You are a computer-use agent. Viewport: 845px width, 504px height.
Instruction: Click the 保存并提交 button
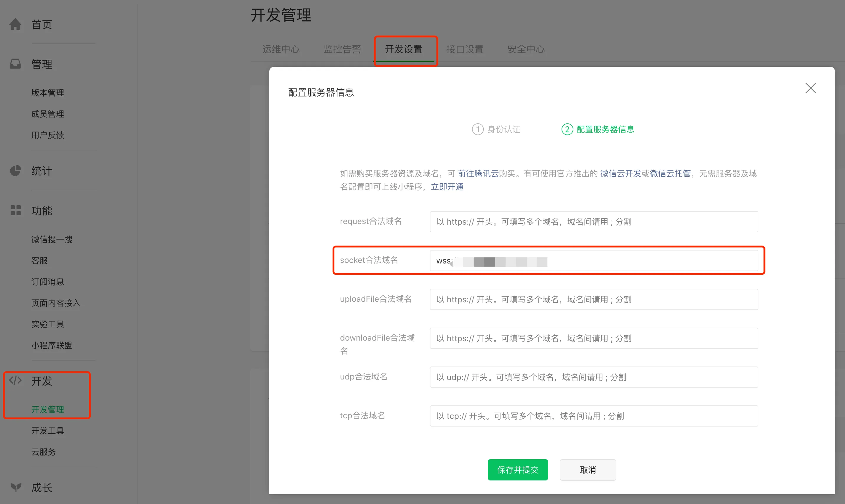point(517,470)
